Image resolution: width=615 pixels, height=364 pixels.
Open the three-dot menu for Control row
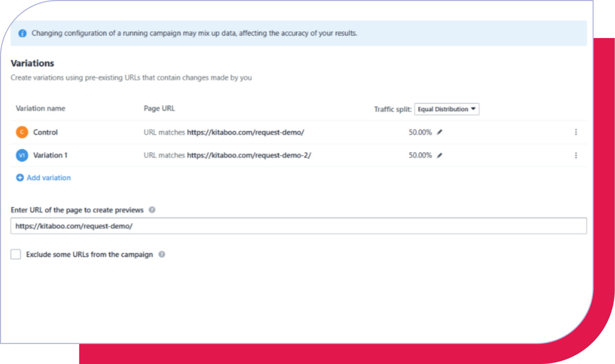click(x=576, y=132)
